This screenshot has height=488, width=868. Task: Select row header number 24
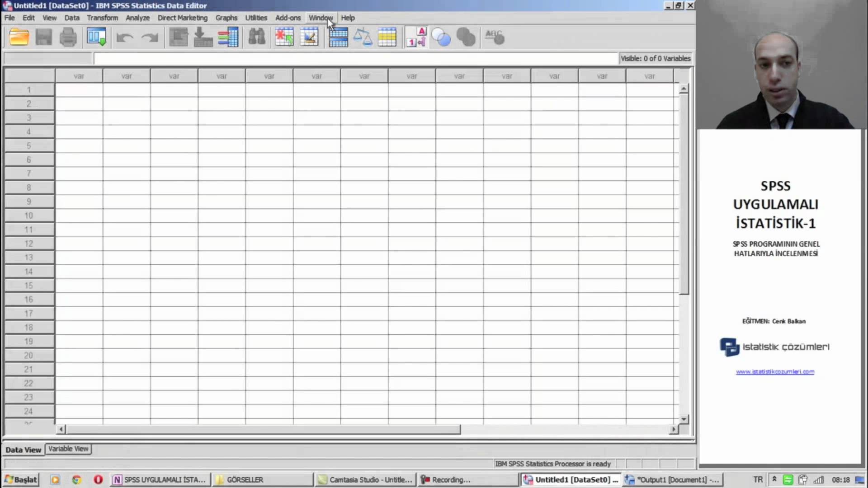point(29,411)
